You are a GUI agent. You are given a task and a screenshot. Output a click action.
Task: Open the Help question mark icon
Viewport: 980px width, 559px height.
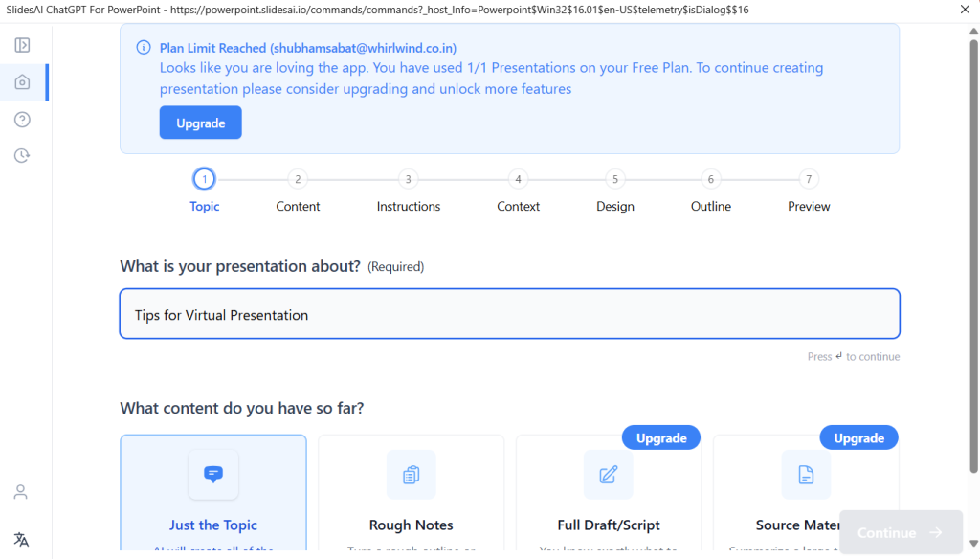tap(22, 119)
